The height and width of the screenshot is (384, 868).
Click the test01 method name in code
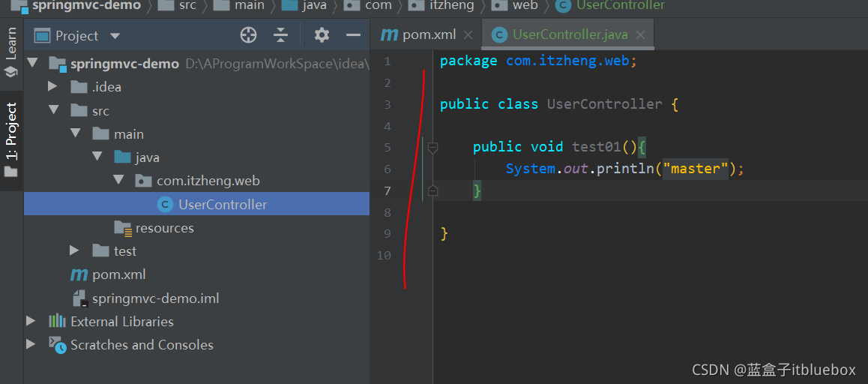click(x=597, y=147)
